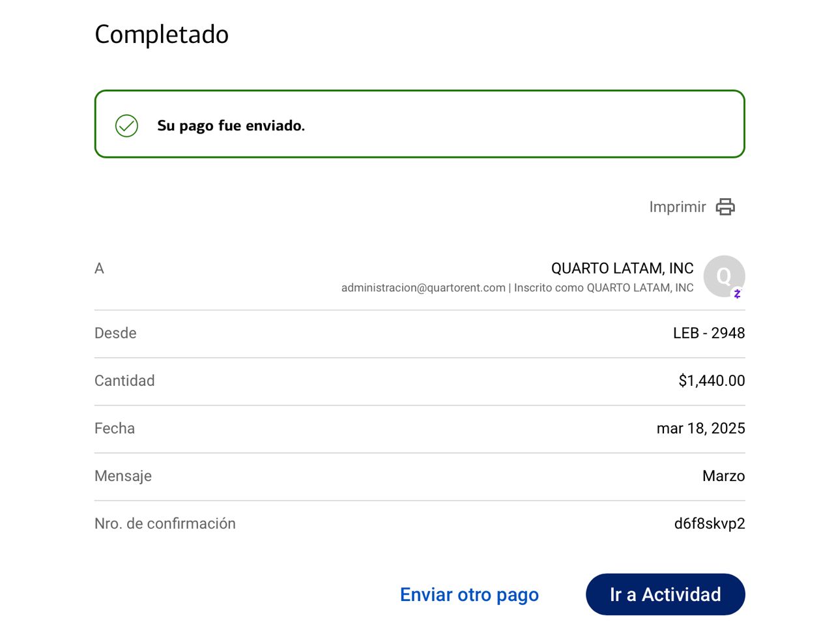Click the 'Su pago fue enviado.' message
834x644 pixels.
pos(231,126)
